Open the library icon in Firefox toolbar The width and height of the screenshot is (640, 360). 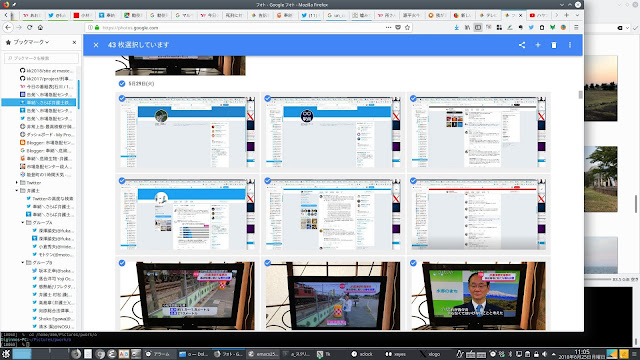click(467, 27)
